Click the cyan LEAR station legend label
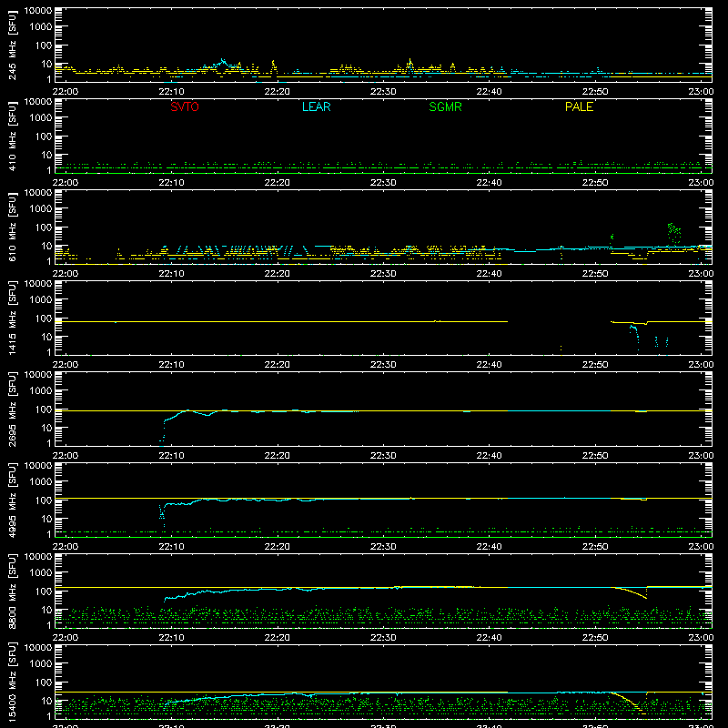This screenshot has width=728, height=728. coord(316,106)
